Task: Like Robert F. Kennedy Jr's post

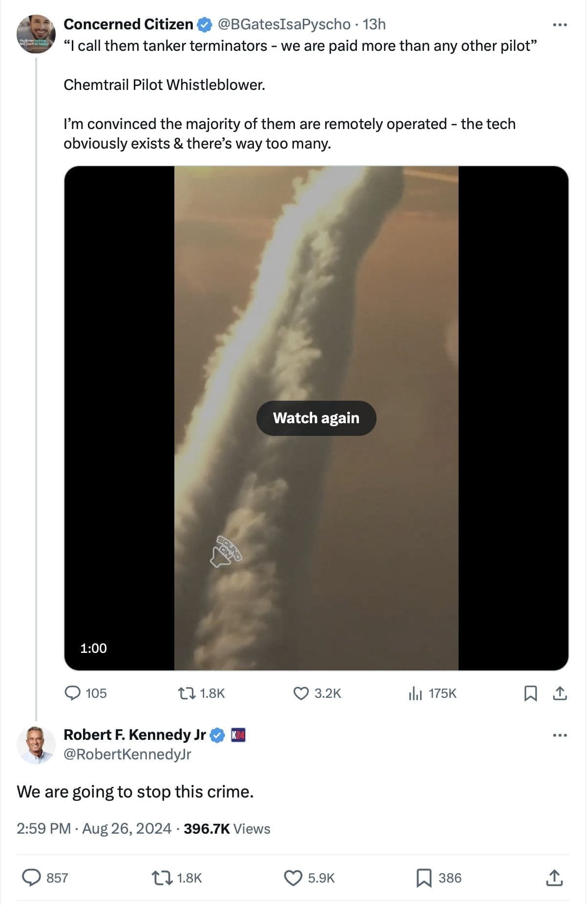Action: (x=293, y=878)
